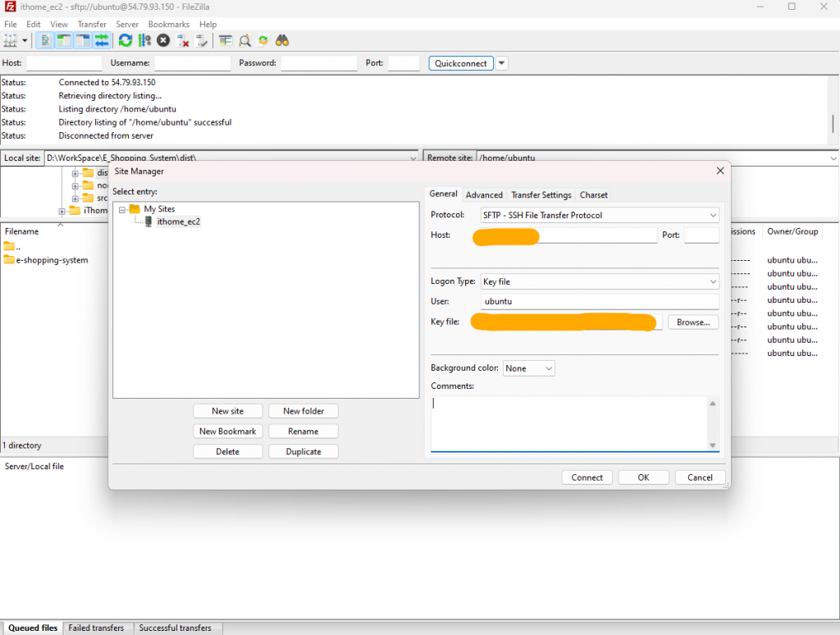Screen dimensions: 840x635
Task: Click the New folder button
Action: (304, 411)
